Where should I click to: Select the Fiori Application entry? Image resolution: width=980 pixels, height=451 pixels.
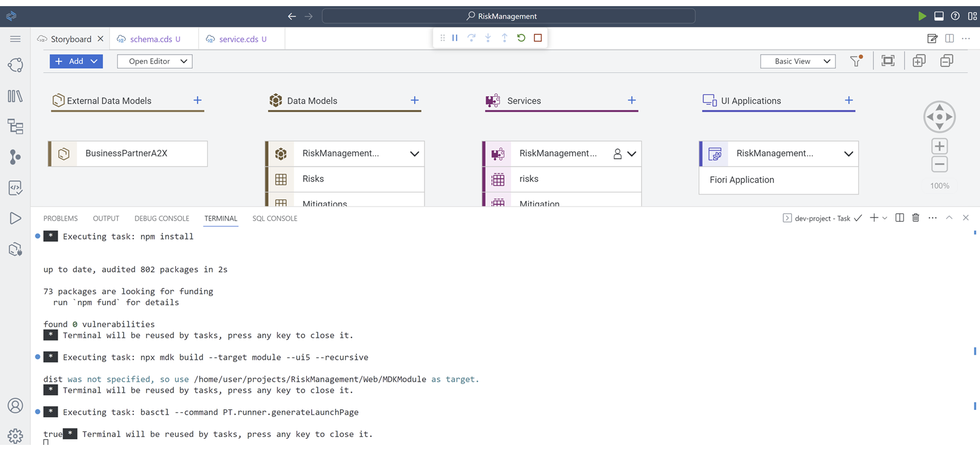pyautogui.click(x=778, y=180)
